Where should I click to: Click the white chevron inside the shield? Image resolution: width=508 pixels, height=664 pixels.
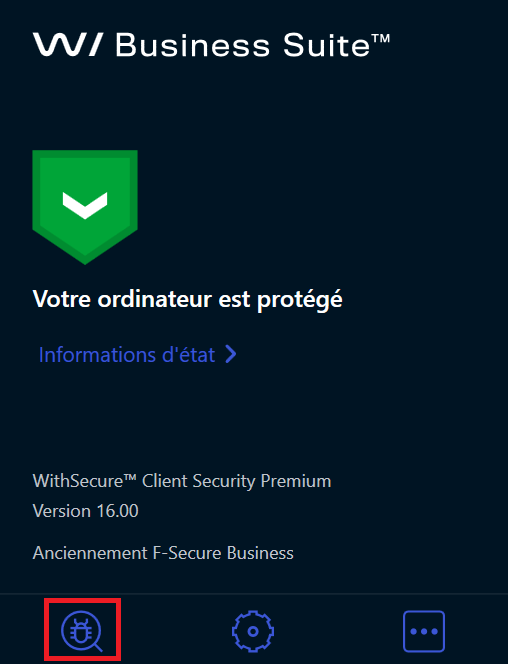click(x=85, y=205)
